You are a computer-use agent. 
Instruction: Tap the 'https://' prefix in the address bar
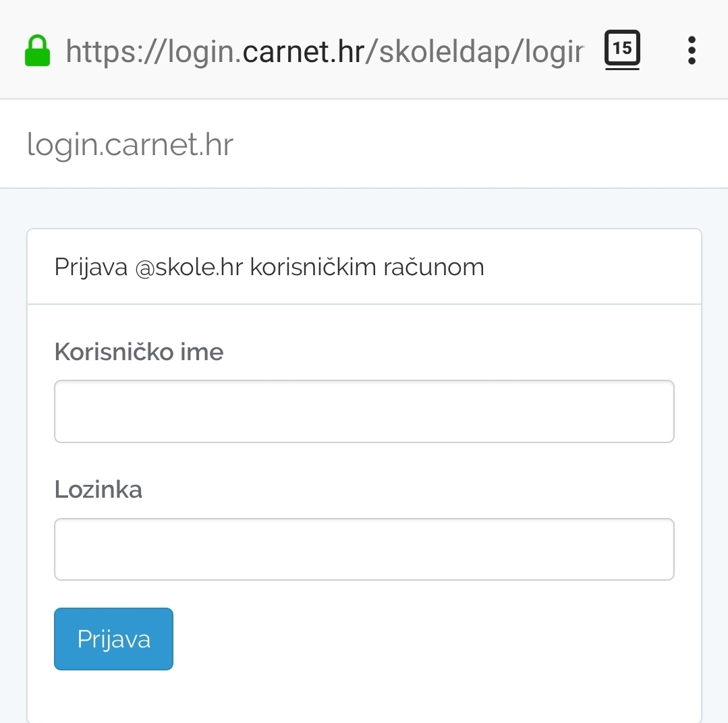115,51
